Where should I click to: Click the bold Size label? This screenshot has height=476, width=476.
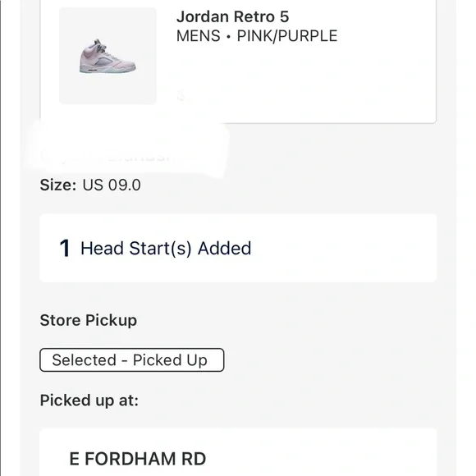(x=58, y=185)
